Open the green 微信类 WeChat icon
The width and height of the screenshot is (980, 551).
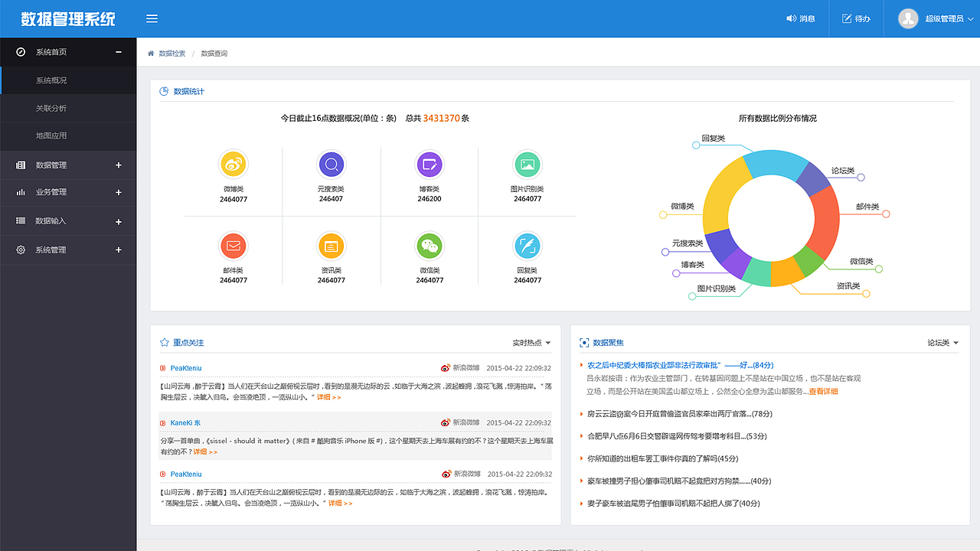point(430,246)
